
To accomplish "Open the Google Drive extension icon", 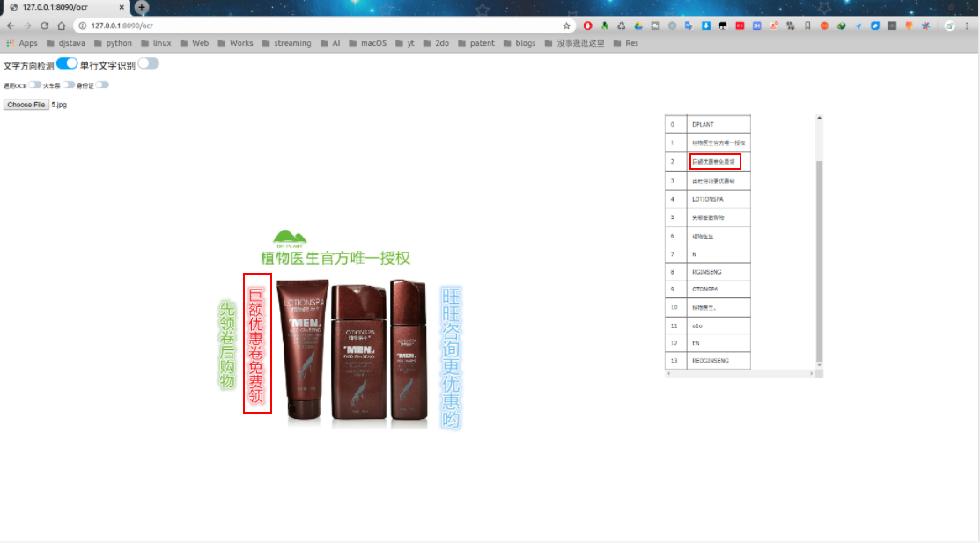I will coord(638,26).
